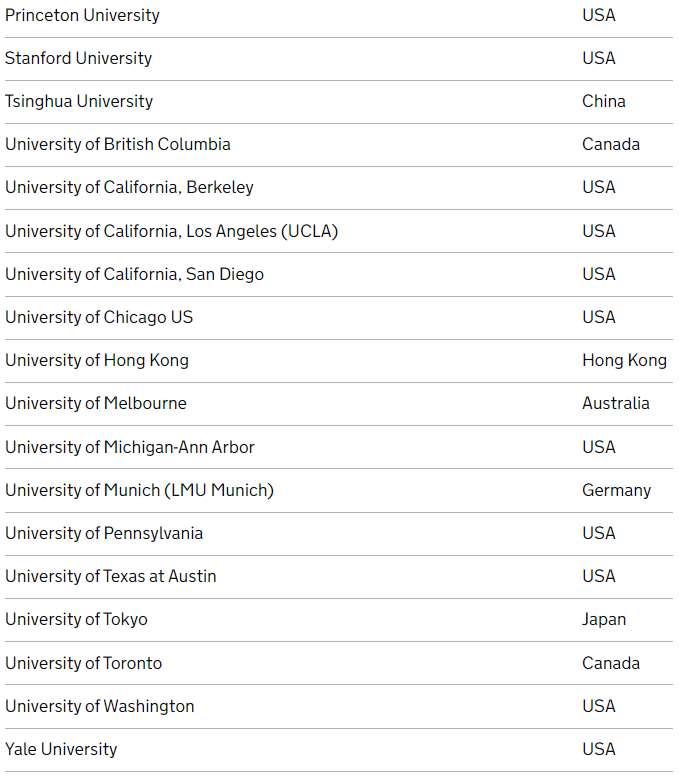Click Tsinghua University in the list

(79, 102)
